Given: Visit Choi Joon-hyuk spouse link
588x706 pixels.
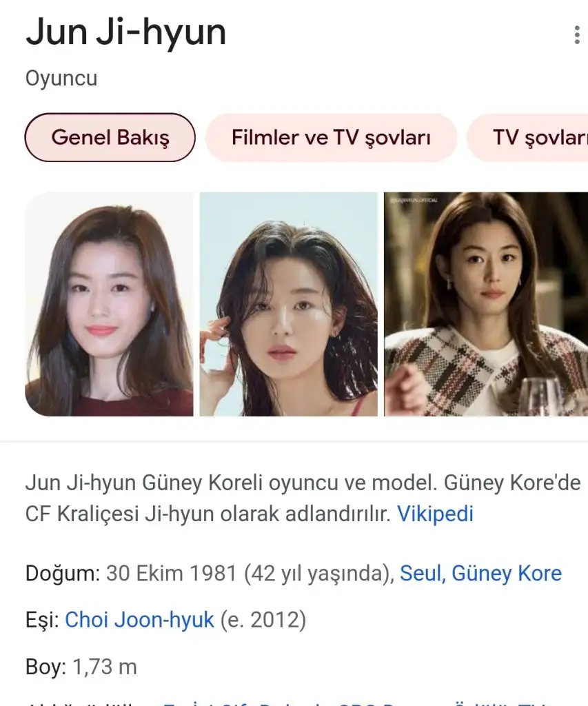Looking at the screenshot, I should (139, 620).
